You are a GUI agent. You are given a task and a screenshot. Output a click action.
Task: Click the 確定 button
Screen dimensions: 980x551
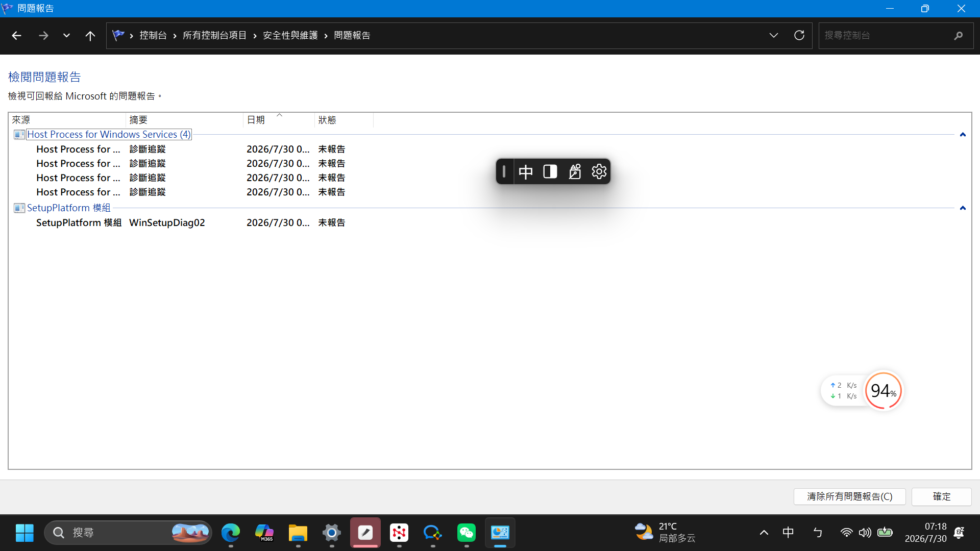click(x=942, y=496)
